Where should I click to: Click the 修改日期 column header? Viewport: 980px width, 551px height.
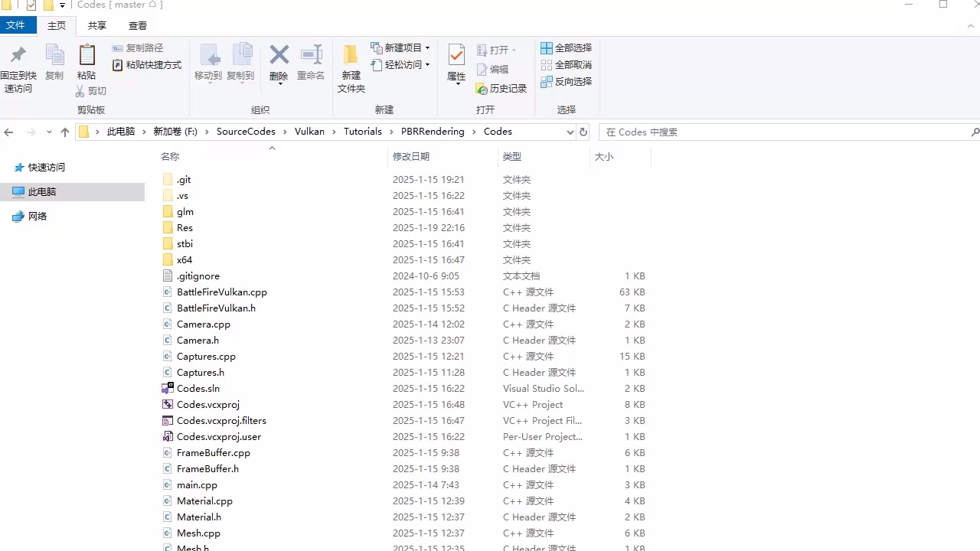coord(411,156)
